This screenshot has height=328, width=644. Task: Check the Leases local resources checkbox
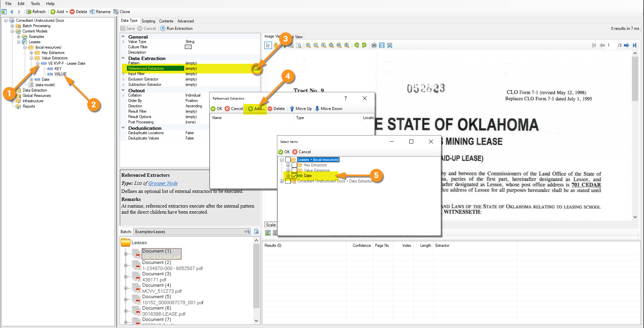(x=288, y=160)
